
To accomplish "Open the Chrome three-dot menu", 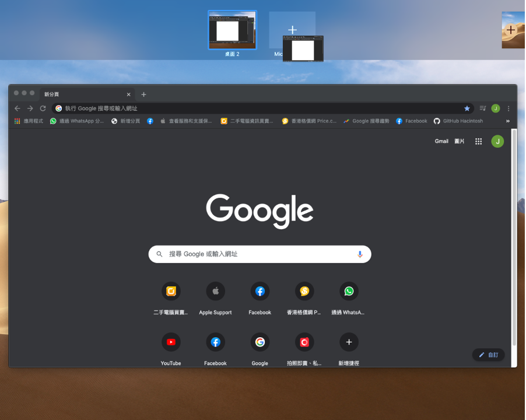I will [x=509, y=108].
